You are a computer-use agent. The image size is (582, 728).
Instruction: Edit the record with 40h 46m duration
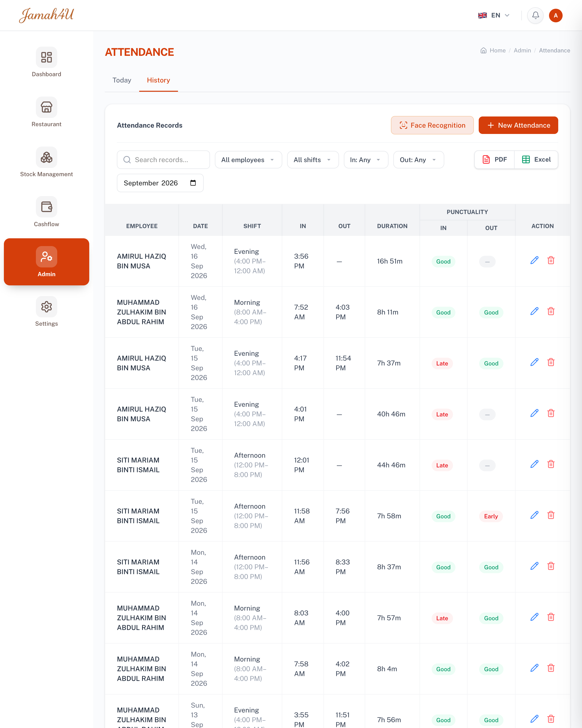point(534,413)
